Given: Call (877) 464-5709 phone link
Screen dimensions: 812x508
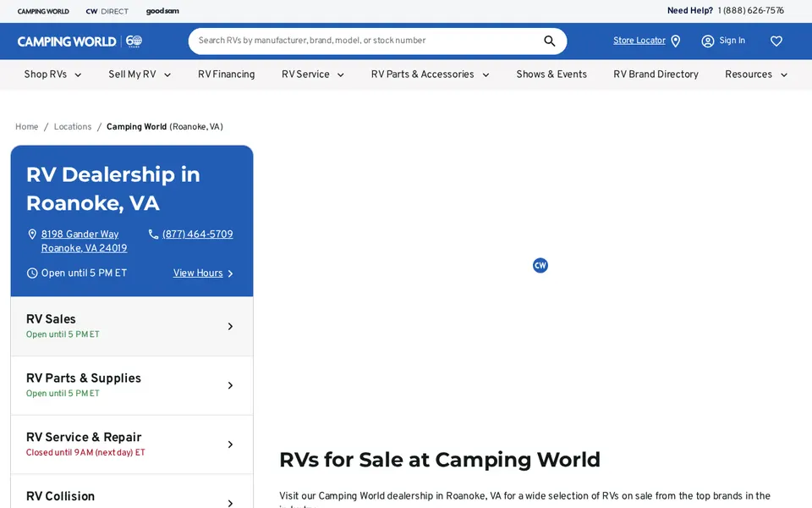Looking at the screenshot, I should click(197, 235).
